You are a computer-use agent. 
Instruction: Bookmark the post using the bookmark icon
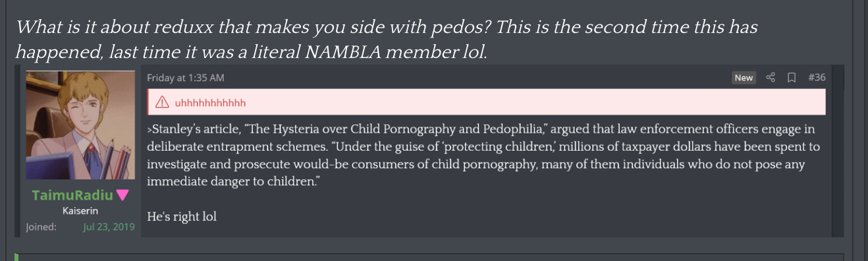tap(792, 78)
